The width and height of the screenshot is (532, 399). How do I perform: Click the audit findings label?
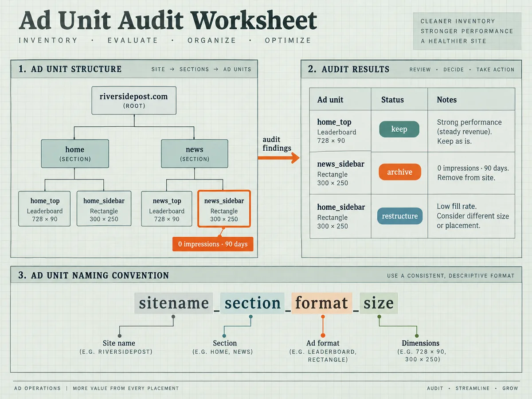pos(277,144)
